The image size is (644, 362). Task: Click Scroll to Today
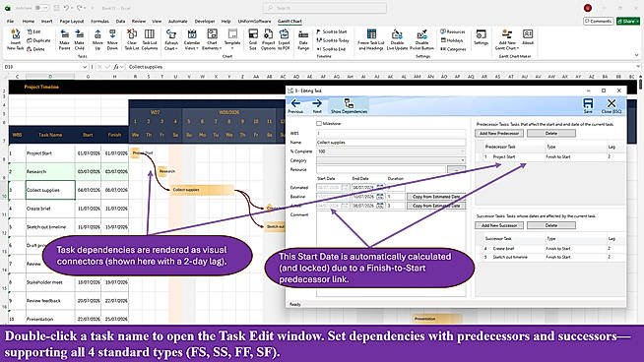tap(333, 40)
